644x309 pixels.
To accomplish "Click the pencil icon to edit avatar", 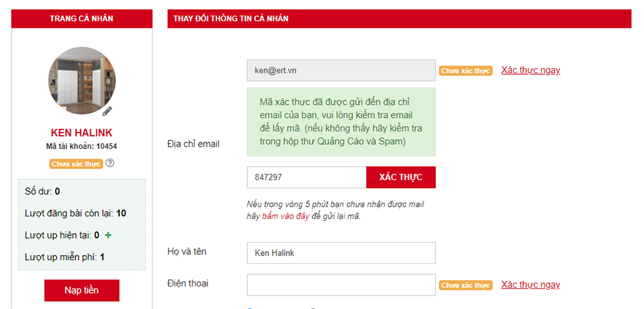I will click(x=107, y=111).
